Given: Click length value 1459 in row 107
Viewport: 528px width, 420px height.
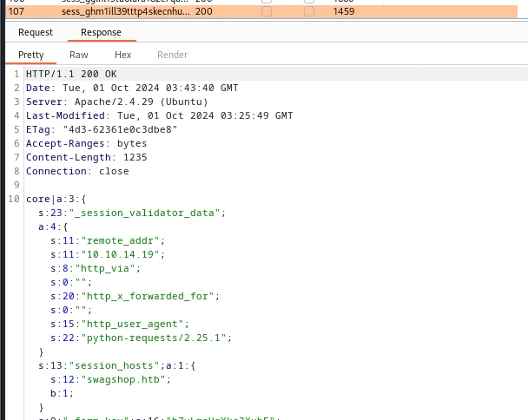Looking at the screenshot, I should coord(344,11).
